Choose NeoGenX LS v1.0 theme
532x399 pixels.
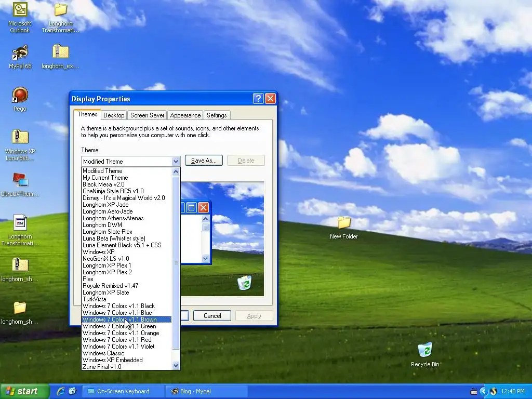point(127,259)
